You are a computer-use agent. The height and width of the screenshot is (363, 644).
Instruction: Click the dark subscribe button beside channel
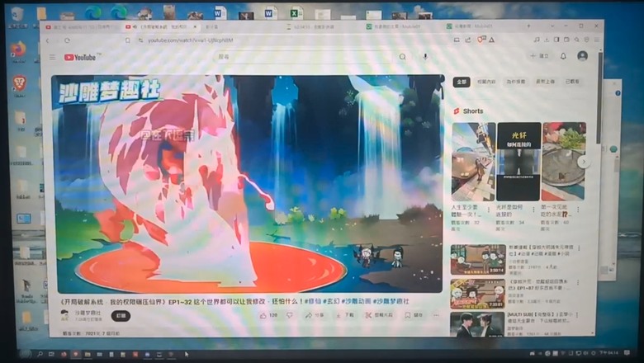(121, 316)
